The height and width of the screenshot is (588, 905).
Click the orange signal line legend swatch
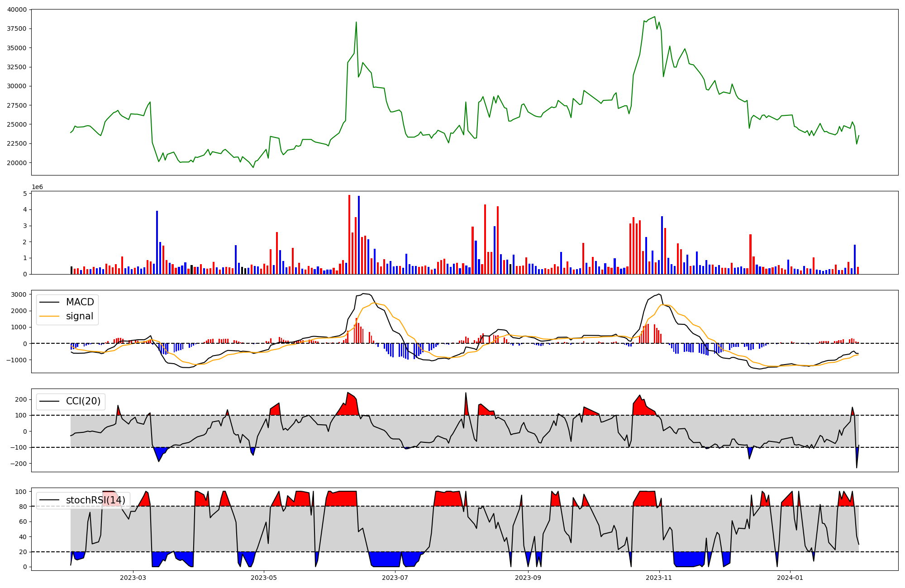[x=49, y=316]
